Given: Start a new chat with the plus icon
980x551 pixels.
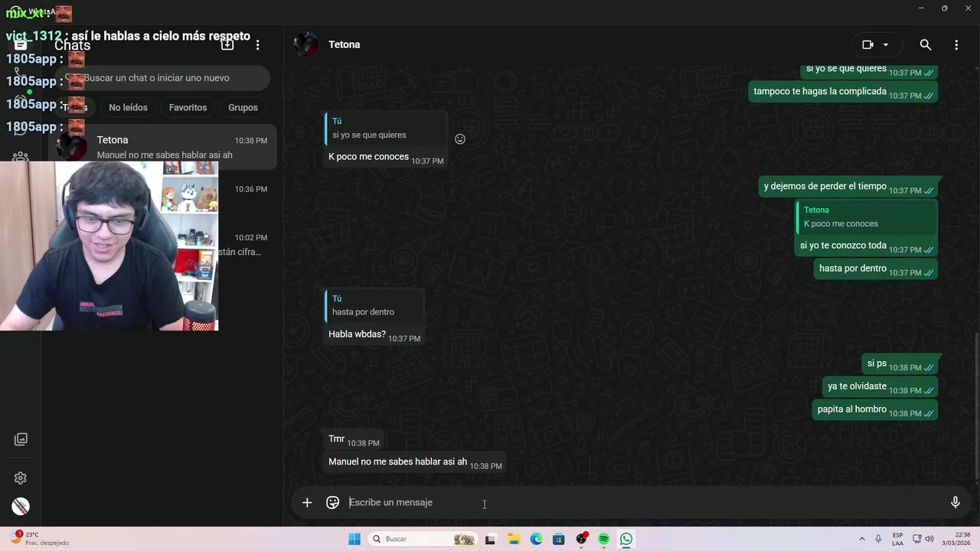Looking at the screenshot, I should 227,45.
